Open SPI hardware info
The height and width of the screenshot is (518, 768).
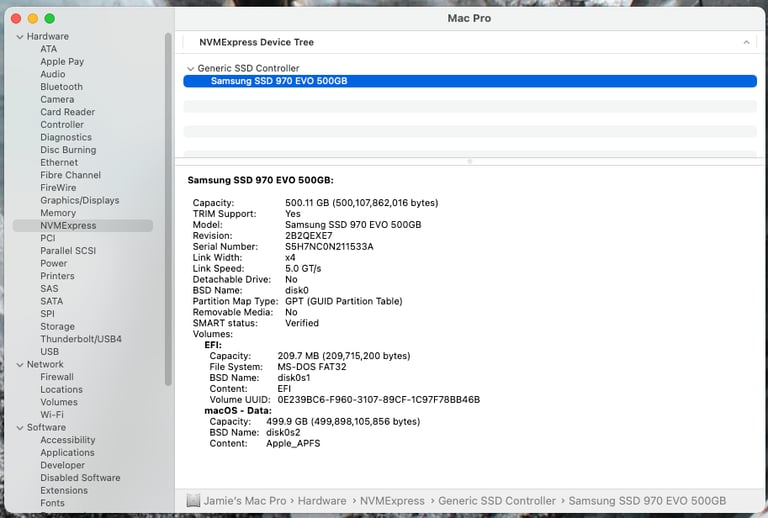(x=47, y=314)
